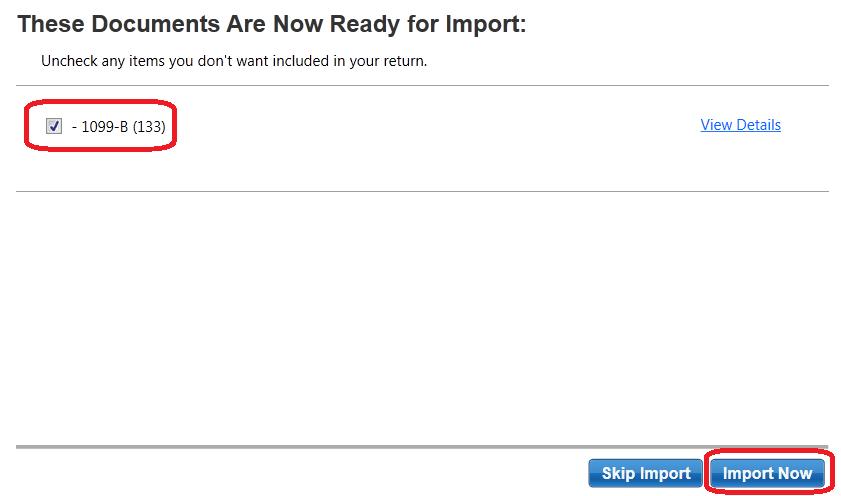841x496 pixels.
Task: Click the 'Uncheck any items' instruction text
Action: click(234, 61)
